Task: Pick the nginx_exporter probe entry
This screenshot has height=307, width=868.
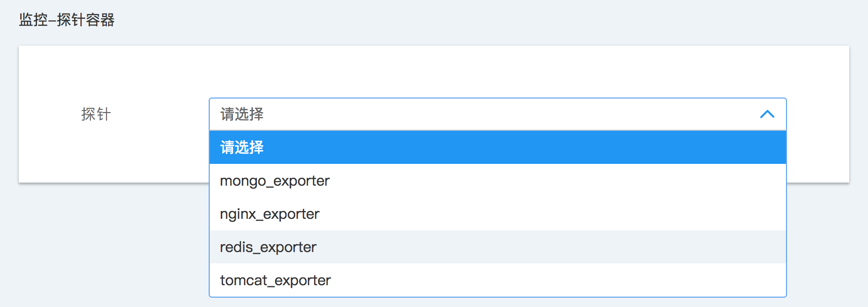Action: coord(270,214)
